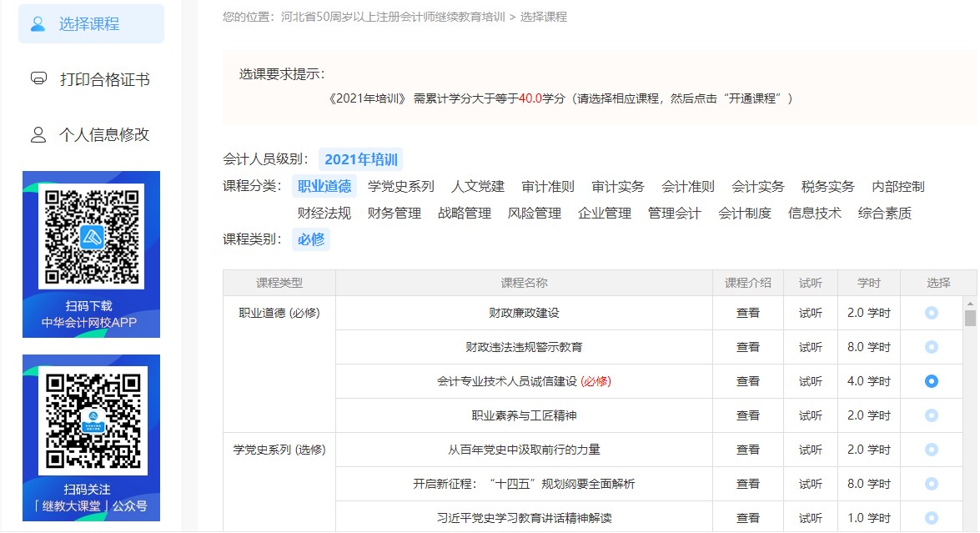This screenshot has height=533, width=980.
Task: Select radio for 从百年党史中汲取前行的力量
Action: tap(932, 450)
